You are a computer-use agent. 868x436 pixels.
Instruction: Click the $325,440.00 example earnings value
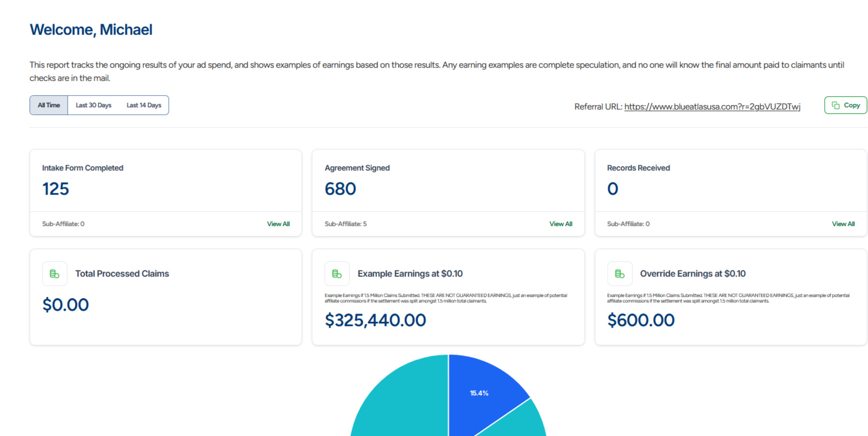(x=375, y=320)
